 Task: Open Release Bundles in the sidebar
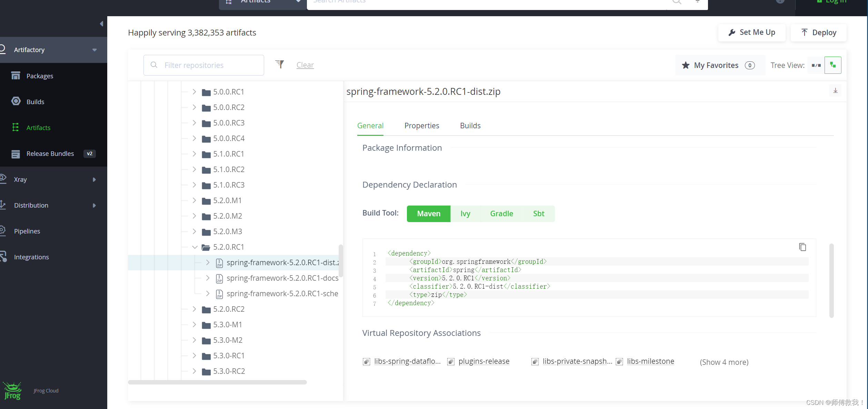point(50,153)
